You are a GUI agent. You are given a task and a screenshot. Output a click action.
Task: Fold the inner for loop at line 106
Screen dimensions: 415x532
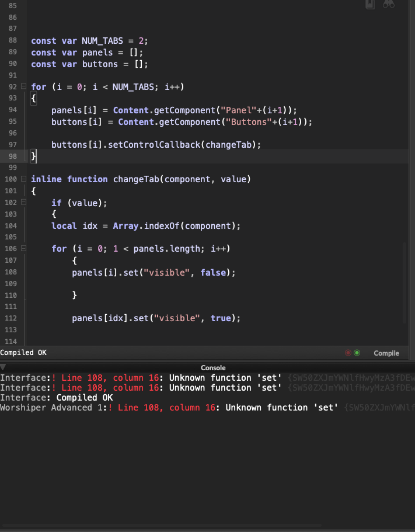pos(23,249)
